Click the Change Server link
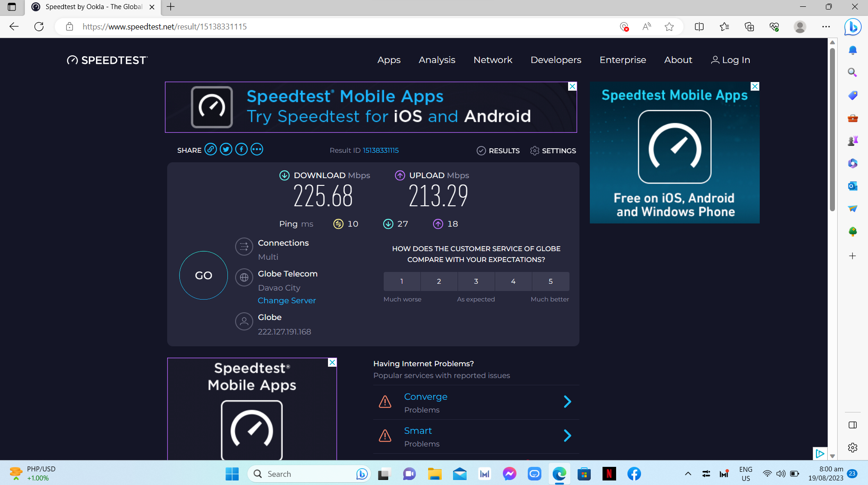868x485 pixels. 287,300
